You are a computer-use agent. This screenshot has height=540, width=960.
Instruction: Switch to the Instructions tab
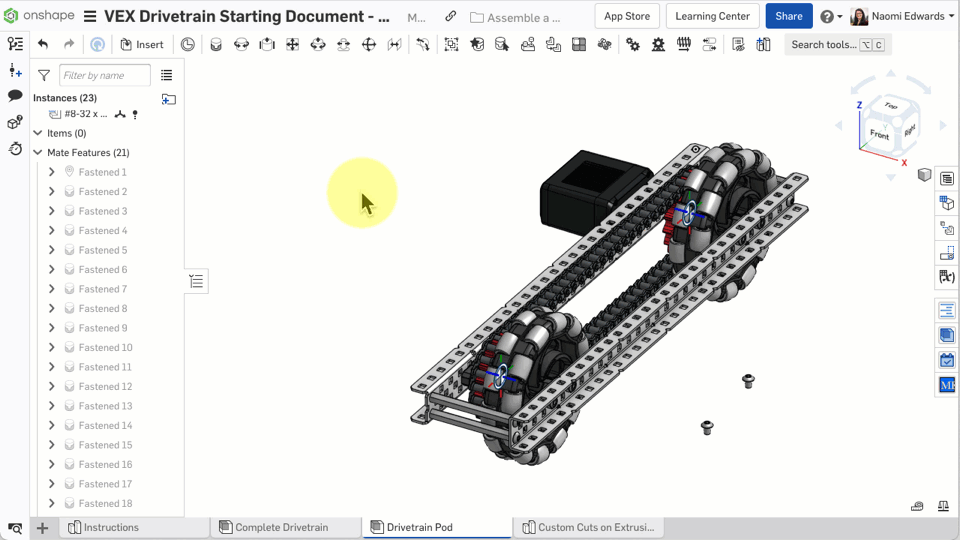click(x=111, y=527)
